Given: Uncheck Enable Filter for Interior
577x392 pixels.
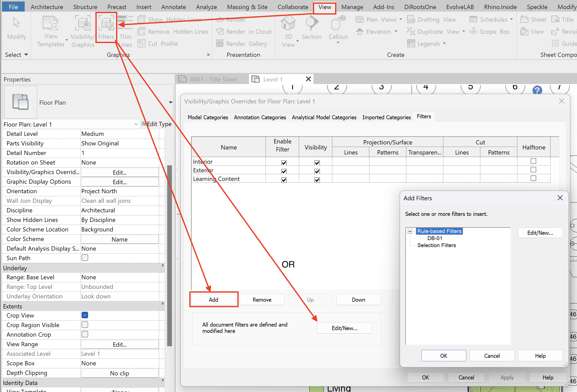Looking at the screenshot, I should (x=284, y=163).
